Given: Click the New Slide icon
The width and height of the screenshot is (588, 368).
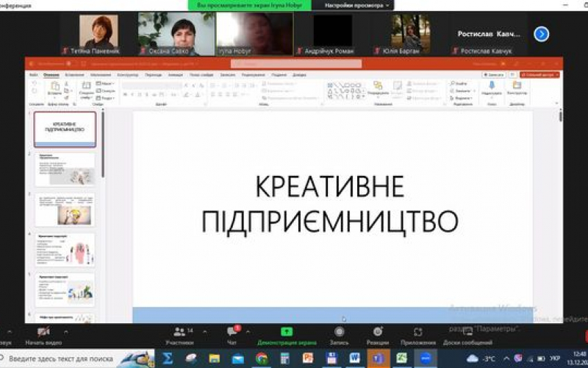Looking at the screenshot, I should pyautogui.click(x=86, y=85).
